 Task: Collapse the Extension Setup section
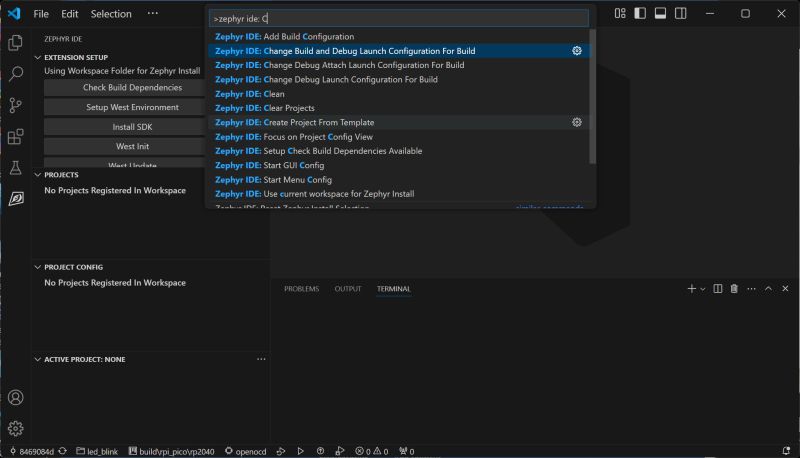(76, 57)
